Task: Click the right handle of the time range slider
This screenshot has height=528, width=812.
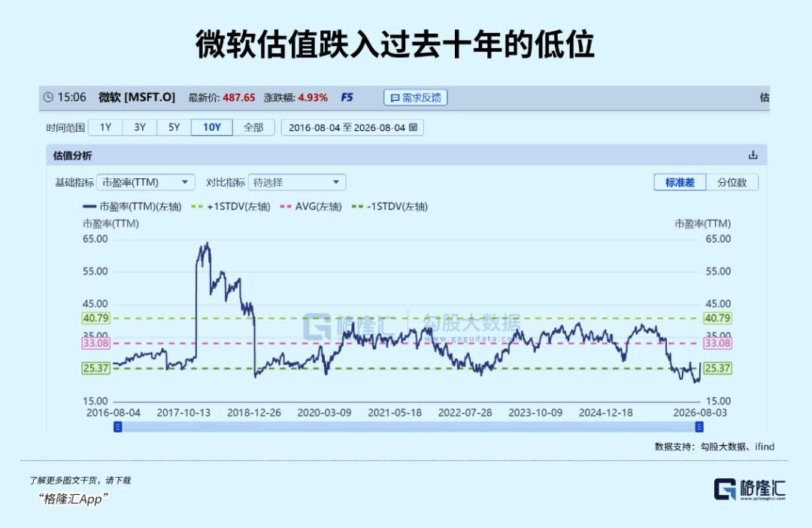Action: [x=699, y=427]
